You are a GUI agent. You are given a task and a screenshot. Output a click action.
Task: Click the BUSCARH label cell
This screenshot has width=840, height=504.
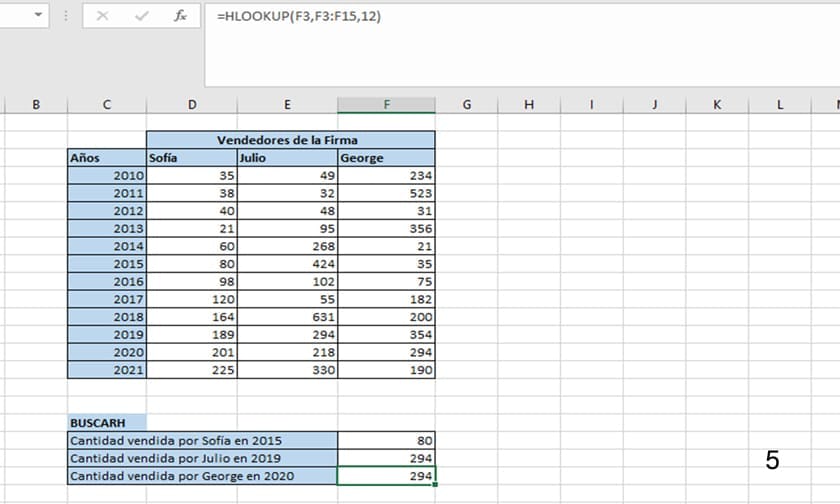pos(106,423)
